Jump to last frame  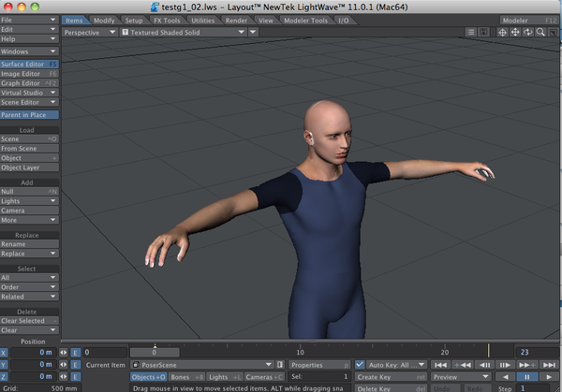click(x=549, y=365)
